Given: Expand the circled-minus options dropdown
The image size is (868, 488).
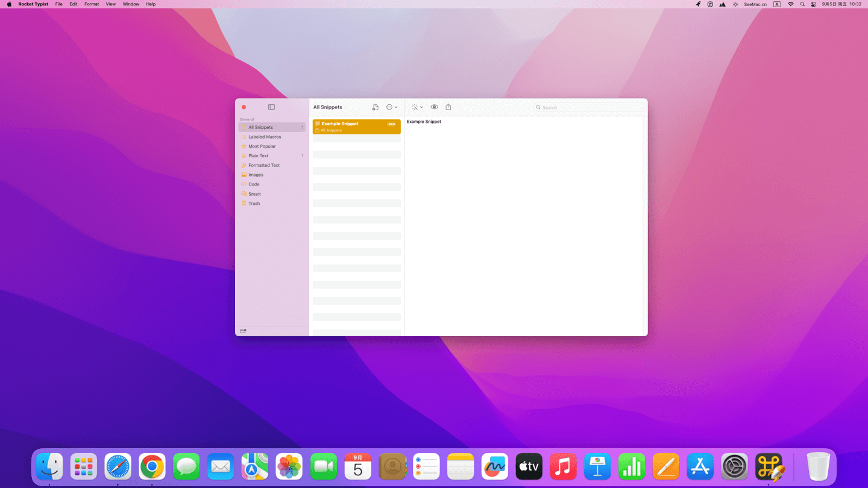Looking at the screenshot, I should (x=392, y=107).
